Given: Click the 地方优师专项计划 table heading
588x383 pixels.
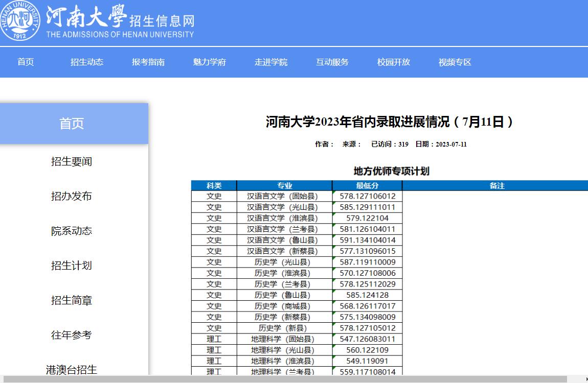Looking at the screenshot, I should tap(391, 171).
